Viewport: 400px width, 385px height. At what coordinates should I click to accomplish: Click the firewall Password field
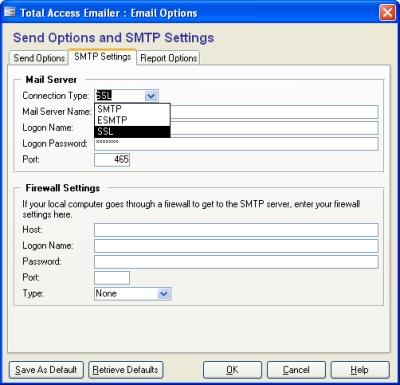tap(236, 262)
